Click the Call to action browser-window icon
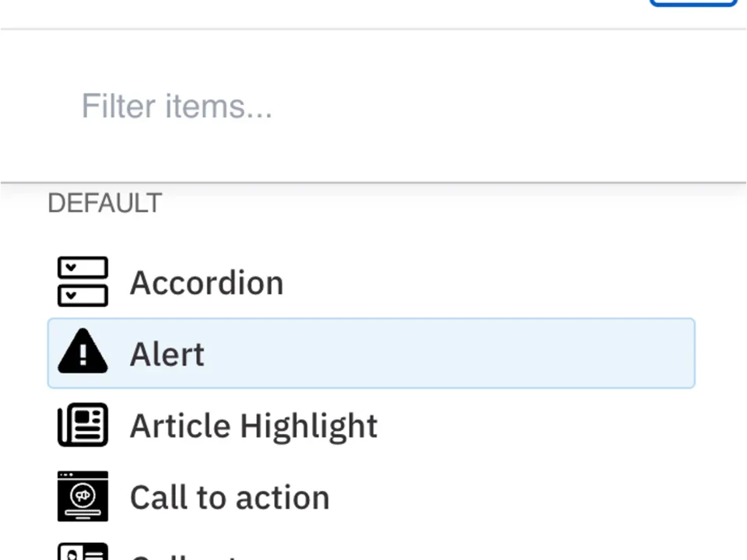The width and height of the screenshot is (747, 560). (x=82, y=496)
